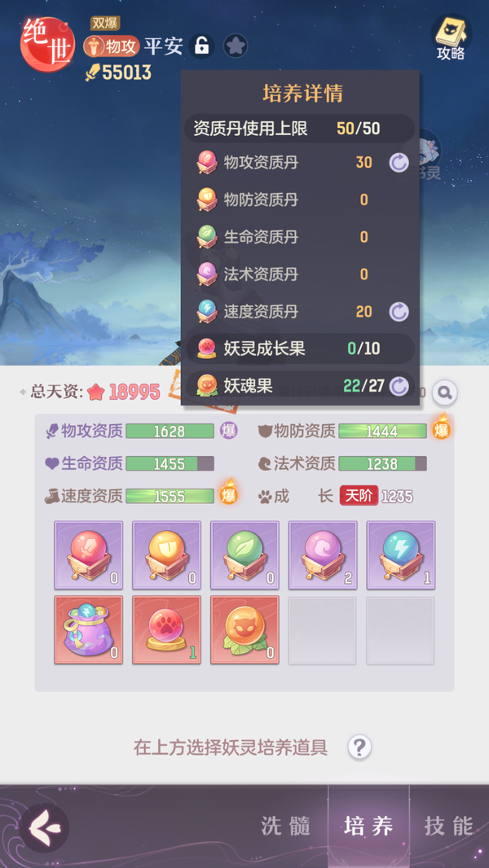Screen dimensions: 489x868
Task: Toggle the pet lock icon beside 平安
Action: coord(201,46)
